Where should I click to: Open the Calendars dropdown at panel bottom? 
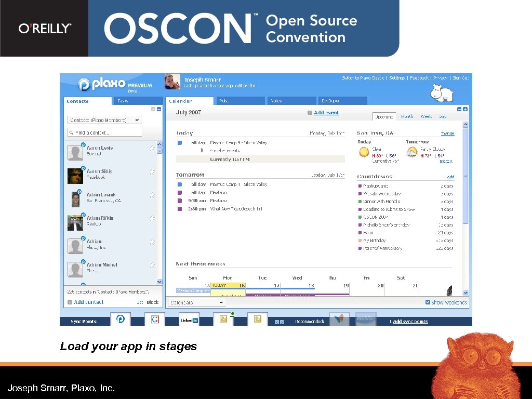[197, 302]
